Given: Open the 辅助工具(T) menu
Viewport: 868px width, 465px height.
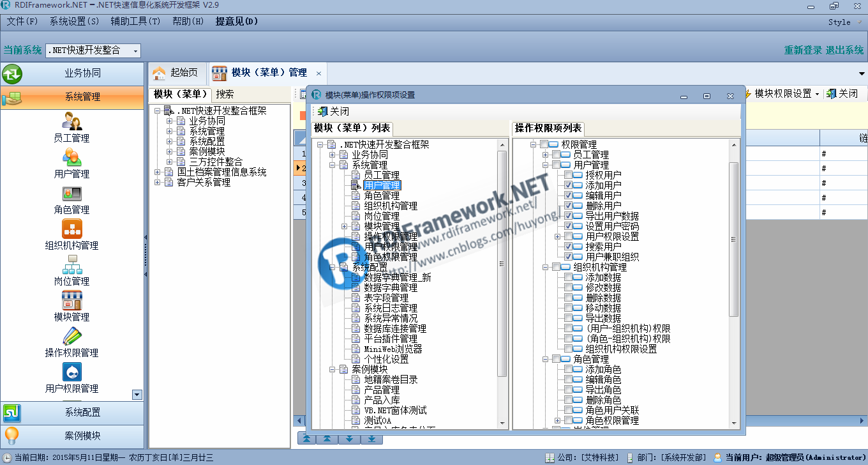Looking at the screenshot, I should (x=135, y=21).
